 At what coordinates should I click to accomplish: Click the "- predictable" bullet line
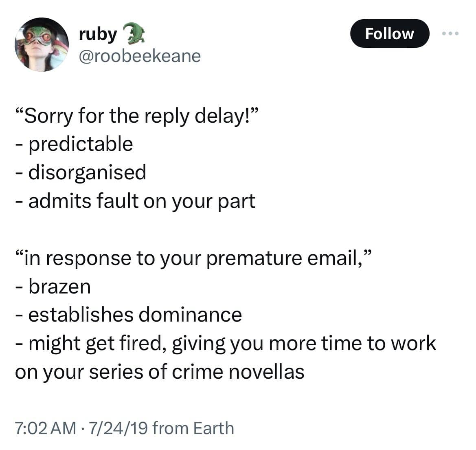tap(74, 144)
